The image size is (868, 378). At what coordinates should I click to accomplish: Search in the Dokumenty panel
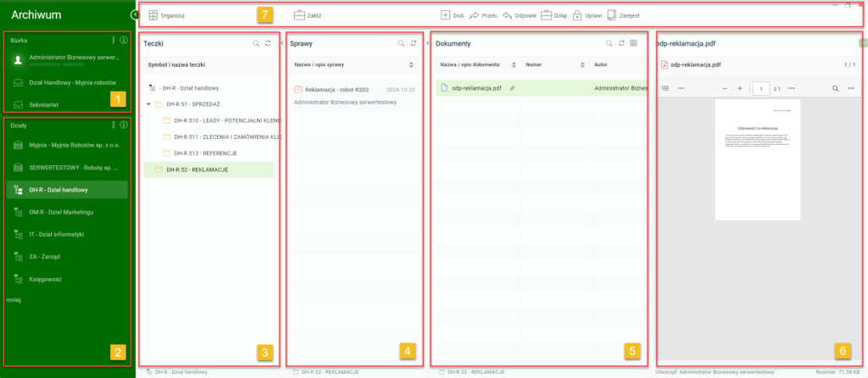tap(609, 42)
